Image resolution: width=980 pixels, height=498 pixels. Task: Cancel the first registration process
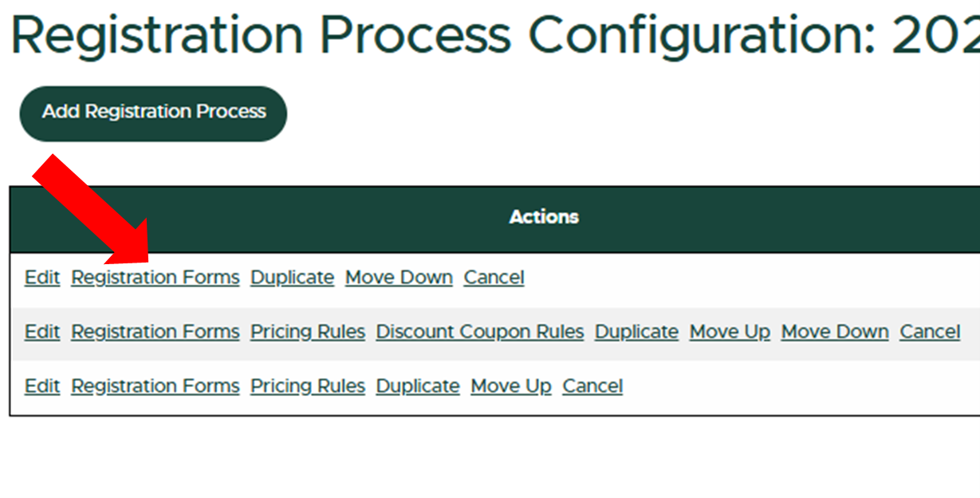[x=493, y=277]
